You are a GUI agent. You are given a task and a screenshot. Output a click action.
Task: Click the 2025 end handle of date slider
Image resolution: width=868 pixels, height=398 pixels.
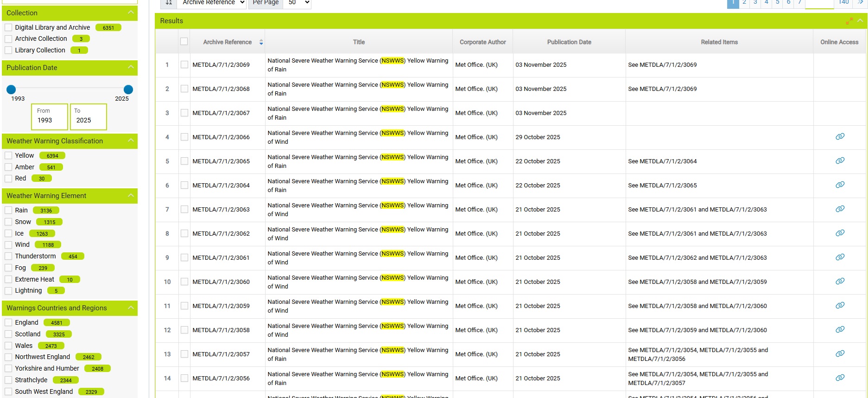pos(128,90)
